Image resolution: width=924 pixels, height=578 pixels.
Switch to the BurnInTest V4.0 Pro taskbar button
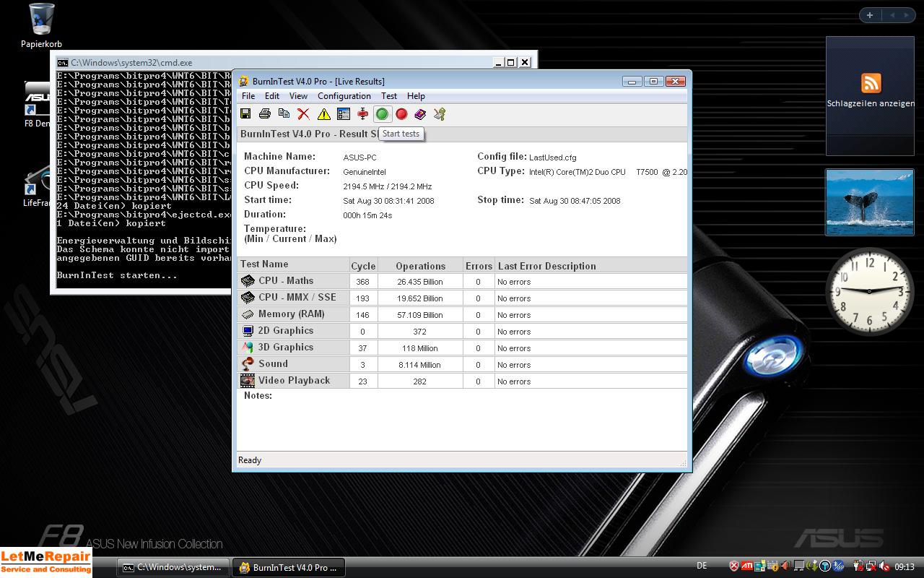coord(289,567)
